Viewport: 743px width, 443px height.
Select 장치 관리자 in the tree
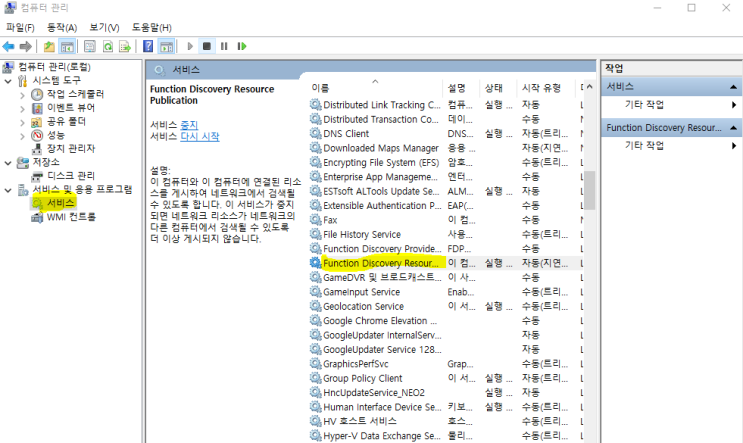pos(71,149)
